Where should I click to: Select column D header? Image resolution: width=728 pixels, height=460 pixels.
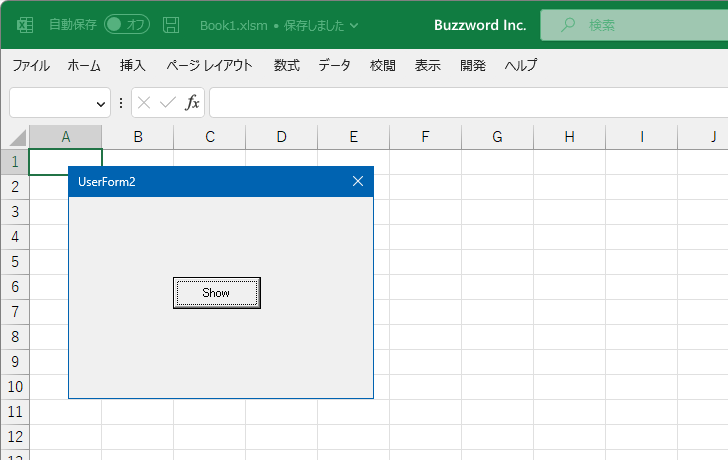point(282,137)
